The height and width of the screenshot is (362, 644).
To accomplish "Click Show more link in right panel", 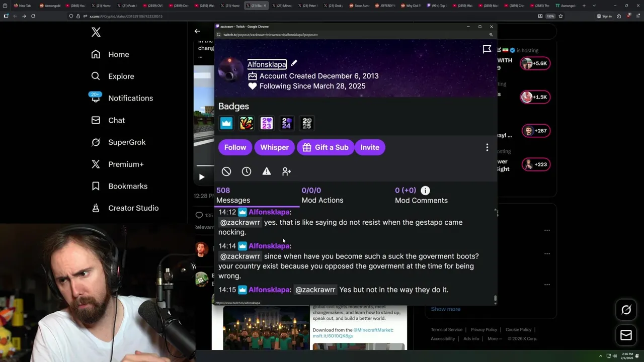I will (x=445, y=309).
